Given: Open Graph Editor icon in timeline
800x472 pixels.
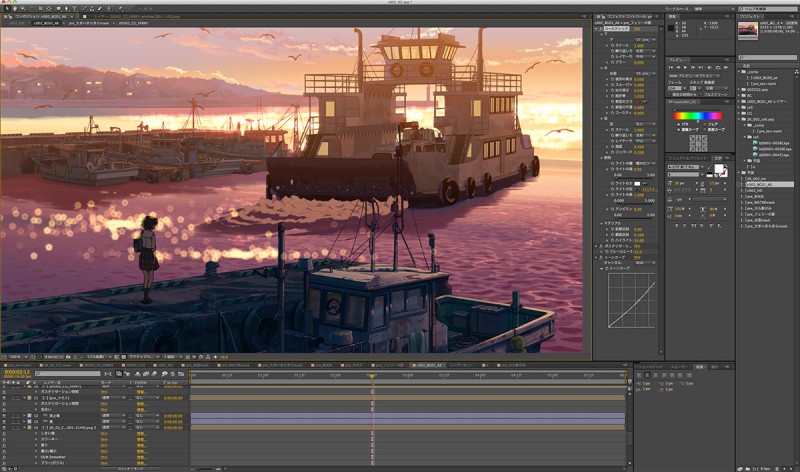Looking at the screenshot, I should coord(181,374).
